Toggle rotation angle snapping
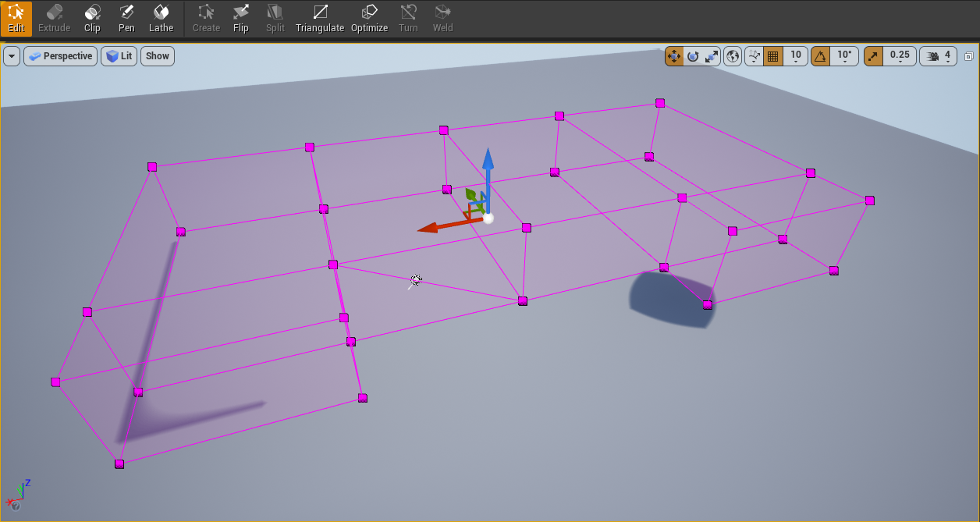This screenshot has width=980, height=522. 821,56
